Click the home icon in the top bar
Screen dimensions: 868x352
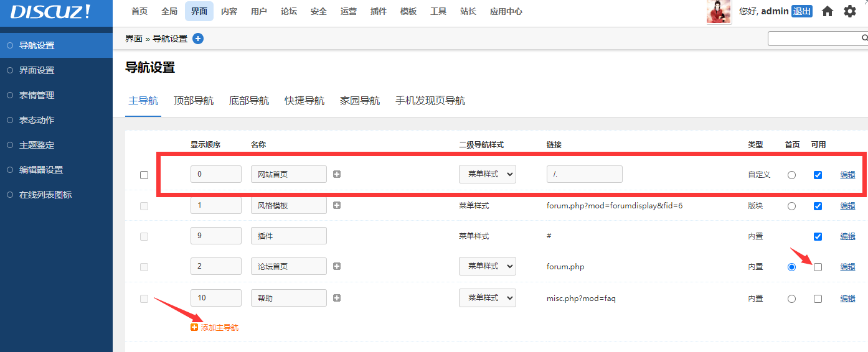[828, 11]
